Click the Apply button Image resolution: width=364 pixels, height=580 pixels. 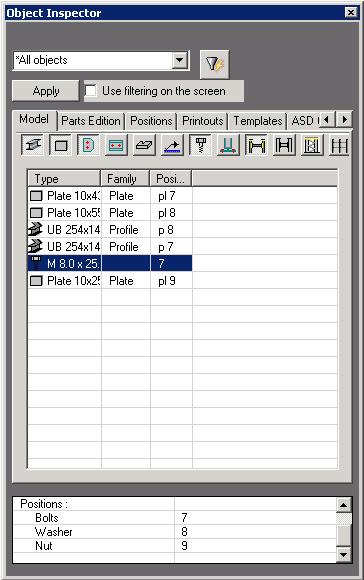click(46, 91)
